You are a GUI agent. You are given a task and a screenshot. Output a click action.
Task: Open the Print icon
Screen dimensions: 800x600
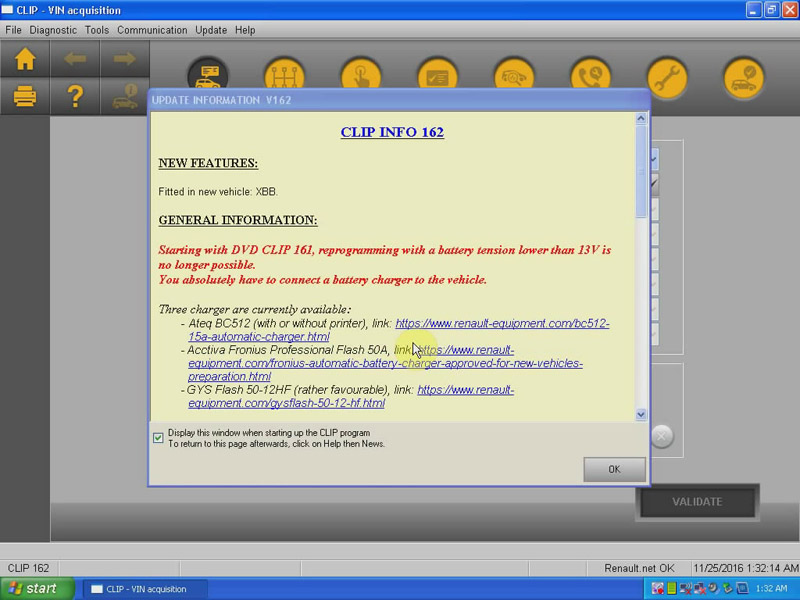point(25,98)
